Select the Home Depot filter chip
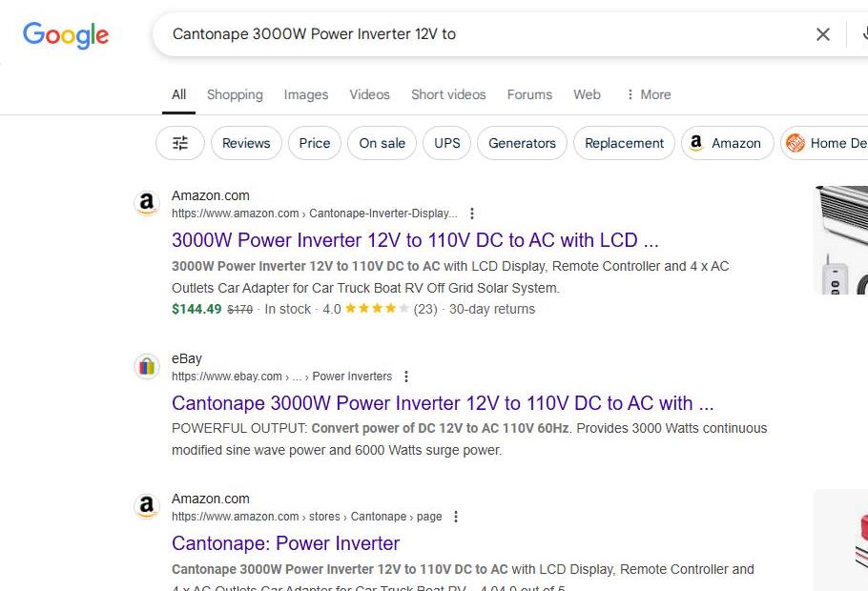 [x=825, y=143]
